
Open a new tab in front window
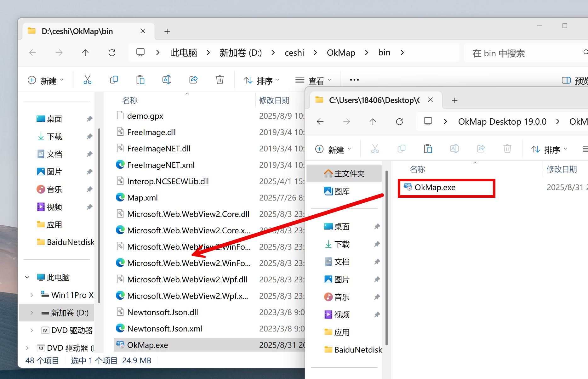[x=454, y=100]
